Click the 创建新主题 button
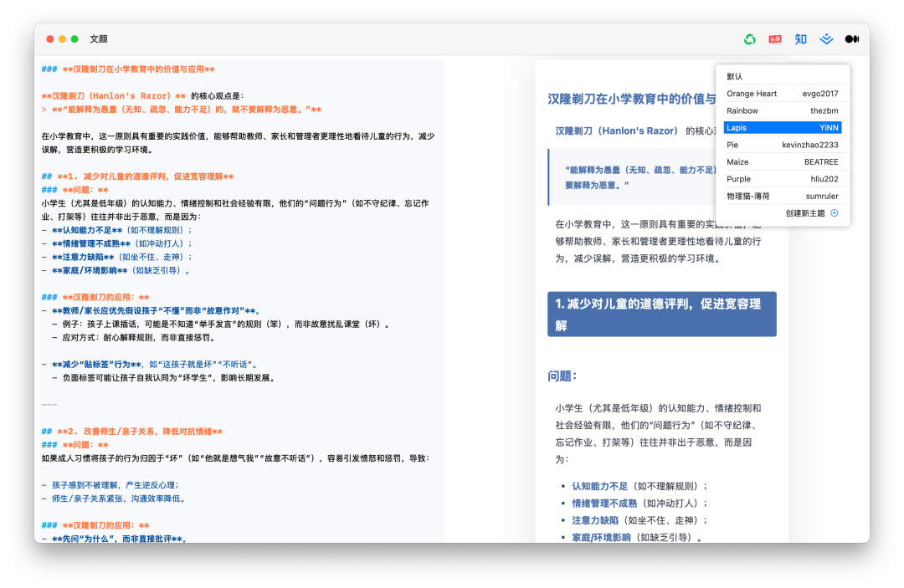904x588 pixels. coord(805,213)
